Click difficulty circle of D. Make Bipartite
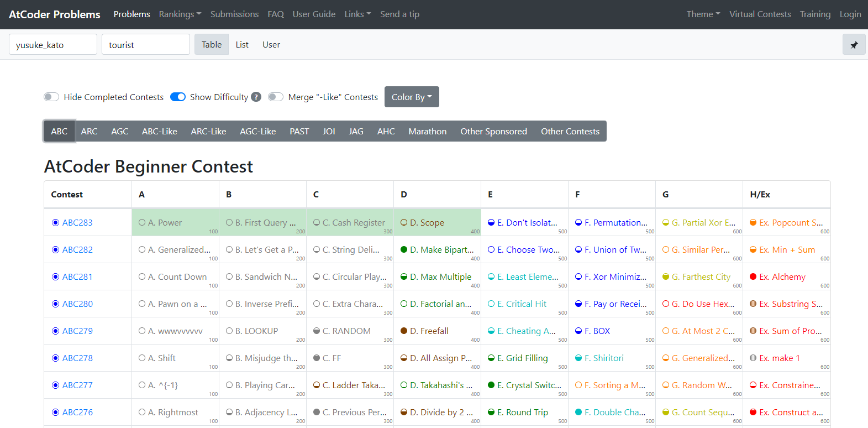 tap(404, 249)
